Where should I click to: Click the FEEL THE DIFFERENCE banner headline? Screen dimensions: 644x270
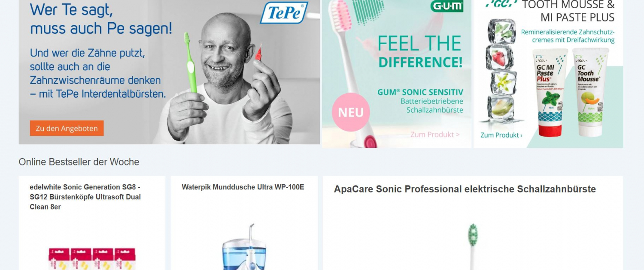(419, 52)
